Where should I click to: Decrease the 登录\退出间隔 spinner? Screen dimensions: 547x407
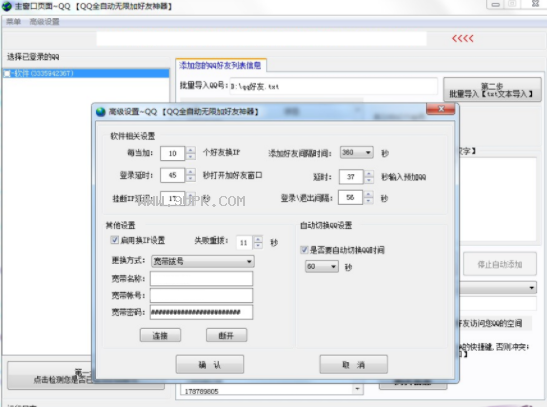coord(368,201)
